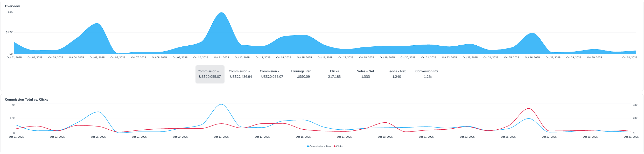Click the blue Commission - Total legend dot
This screenshot has width=644, height=154.
tap(308, 146)
